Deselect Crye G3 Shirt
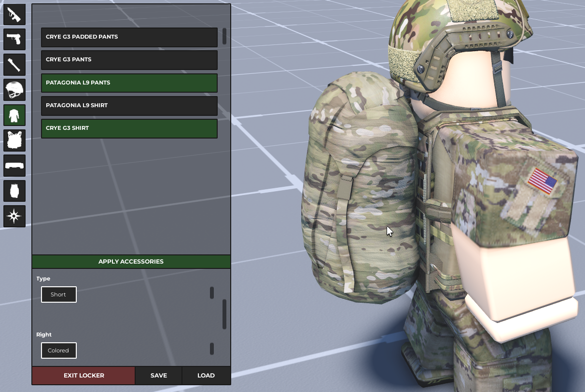The width and height of the screenshot is (585, 392). (129, 128)
